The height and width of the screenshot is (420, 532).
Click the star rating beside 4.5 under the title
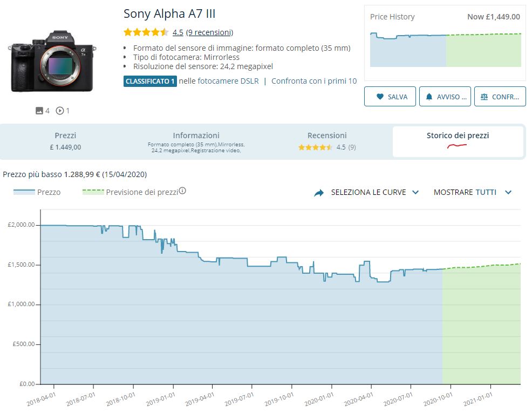click(146, 32)
